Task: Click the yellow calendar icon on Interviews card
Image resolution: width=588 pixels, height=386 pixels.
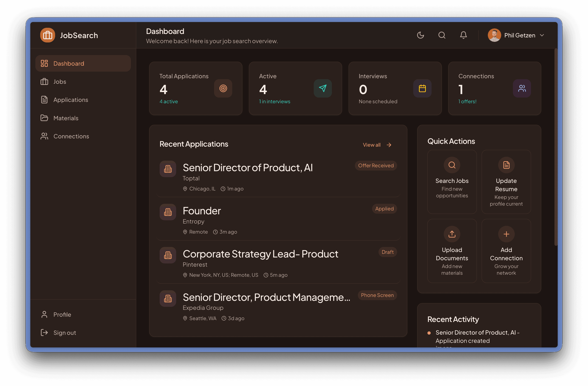Action: coord(422,88)
